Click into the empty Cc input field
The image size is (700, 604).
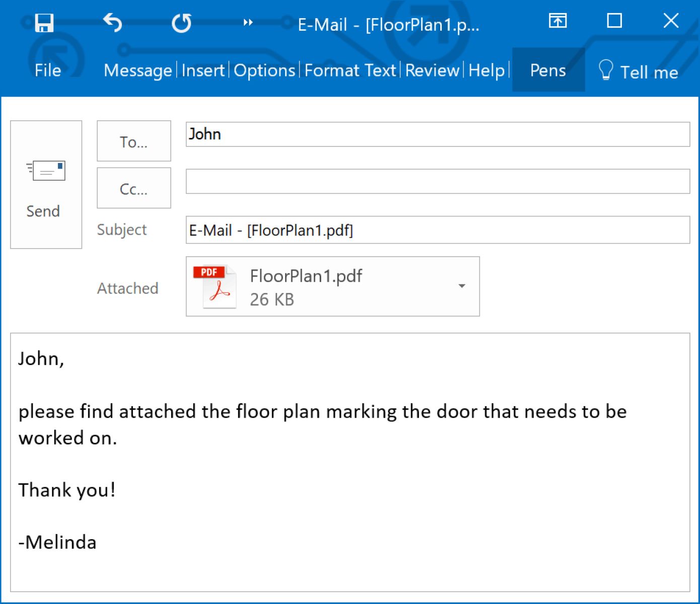pyautogui.click(x=437, y=182)
